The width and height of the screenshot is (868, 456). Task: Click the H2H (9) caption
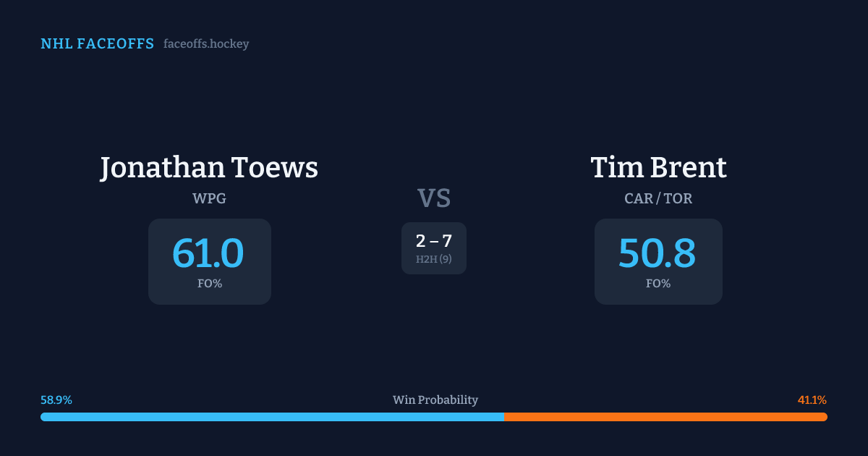[434, 259]
